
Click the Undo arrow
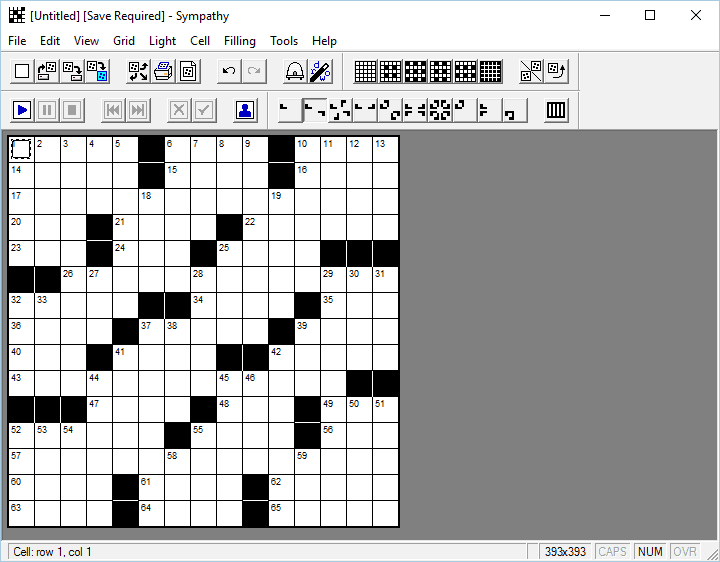tap(229, 71)
